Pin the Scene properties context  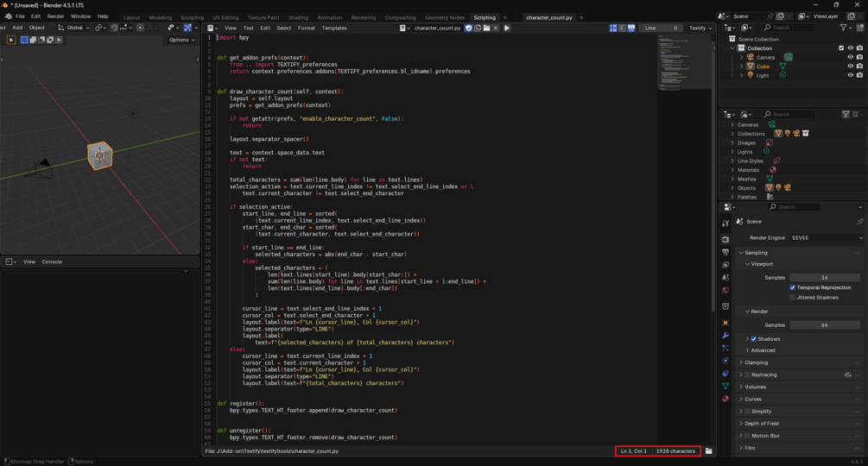[859, 221]
